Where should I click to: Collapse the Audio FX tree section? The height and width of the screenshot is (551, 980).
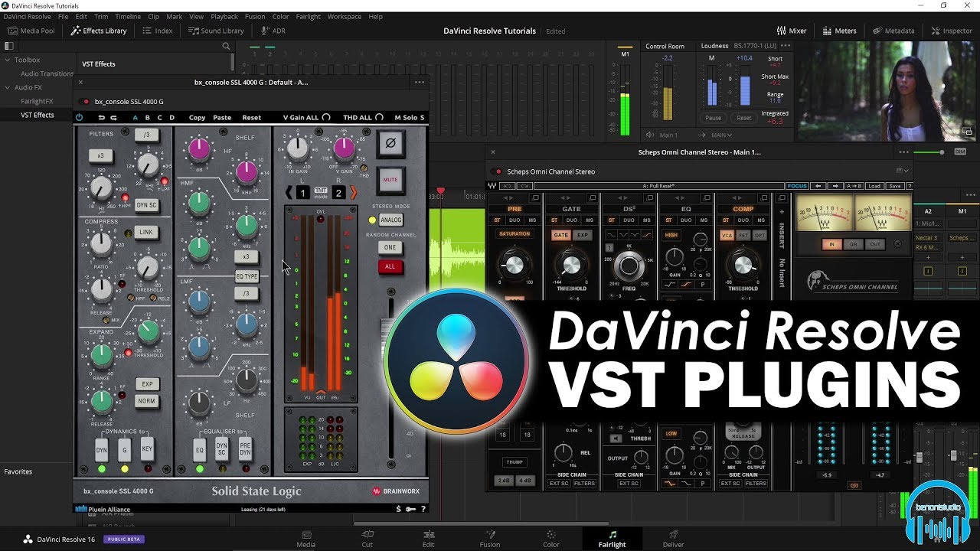[8, 87]
